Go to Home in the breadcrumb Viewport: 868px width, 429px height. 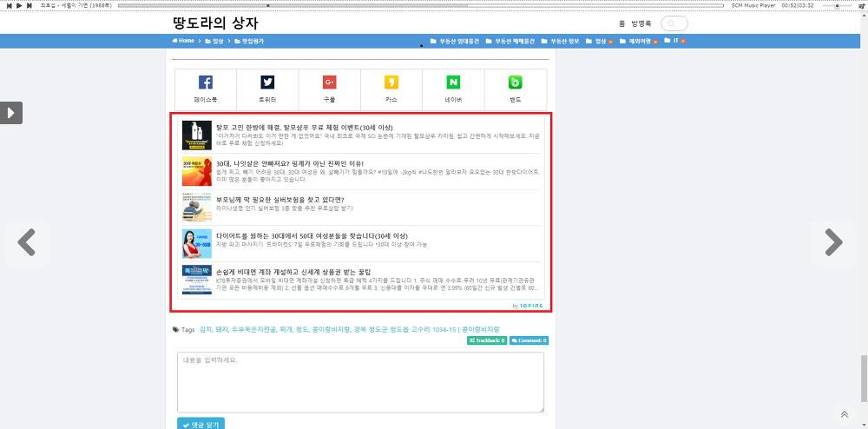coord(183,41)
